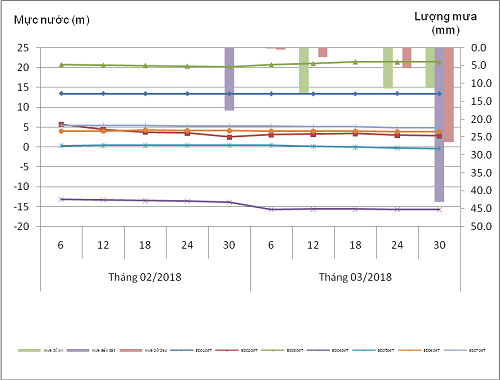Click the 50.0 value on rainfall axis
The width and height of the screenshot is (500, 380).
coord(481,226)
